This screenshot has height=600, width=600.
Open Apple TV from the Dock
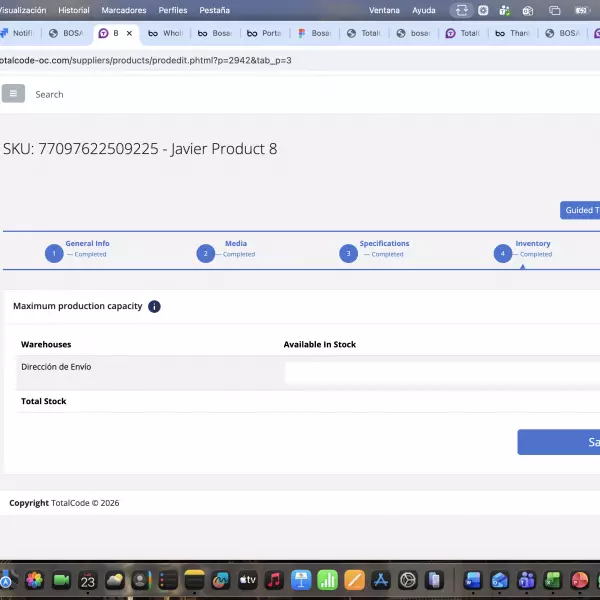pyautogui.click(x=248, y=580)
